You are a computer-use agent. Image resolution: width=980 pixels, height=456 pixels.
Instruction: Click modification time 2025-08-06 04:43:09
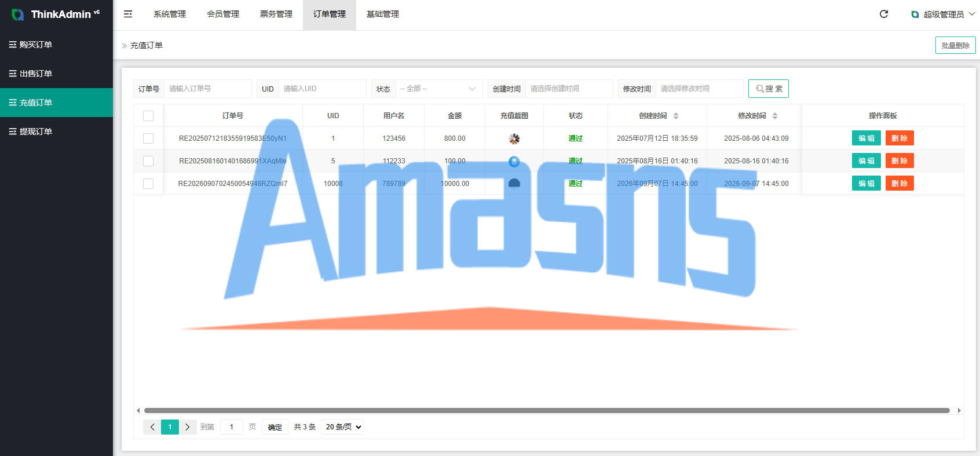tap(756, 138)
